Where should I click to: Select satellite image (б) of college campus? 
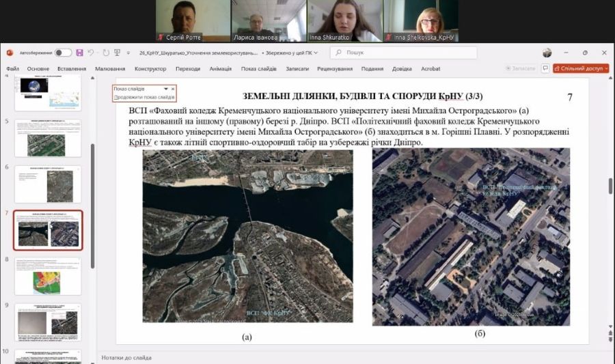pyautogui.click(x=471, y=237)
